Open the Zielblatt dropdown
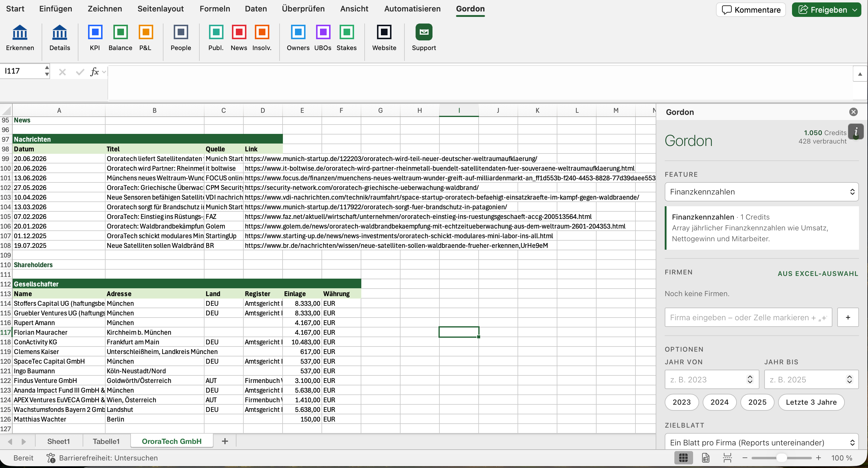 [762, 442]
